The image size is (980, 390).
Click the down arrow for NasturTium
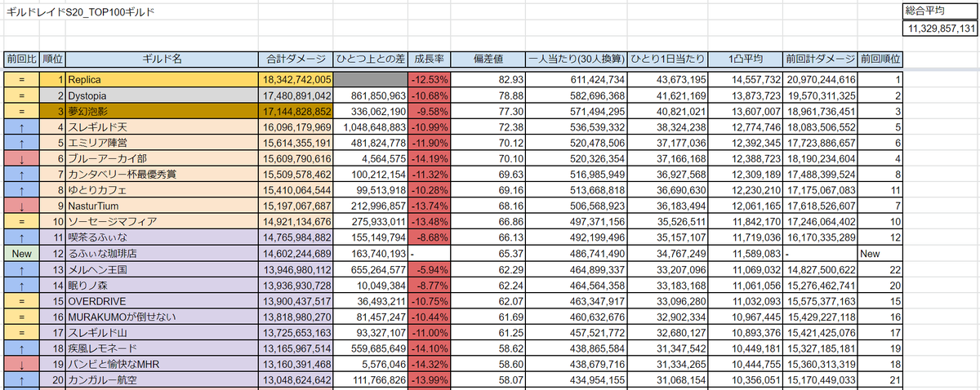pos(21,206)
